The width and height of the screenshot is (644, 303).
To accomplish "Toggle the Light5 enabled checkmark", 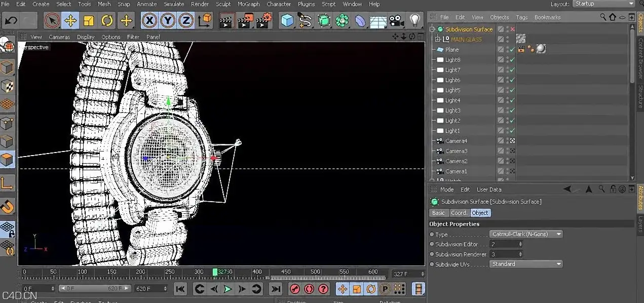I will [512, 90].
